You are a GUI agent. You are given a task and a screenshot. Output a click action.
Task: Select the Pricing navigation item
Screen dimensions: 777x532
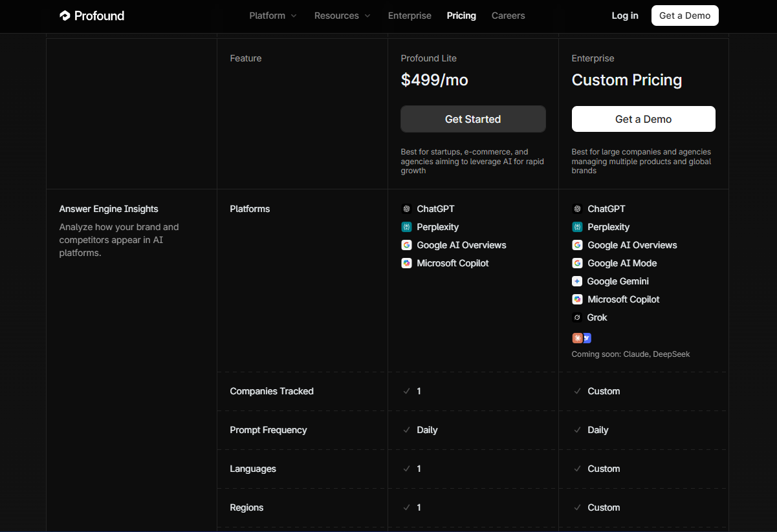pyautogui.click(x=461, y=16)
